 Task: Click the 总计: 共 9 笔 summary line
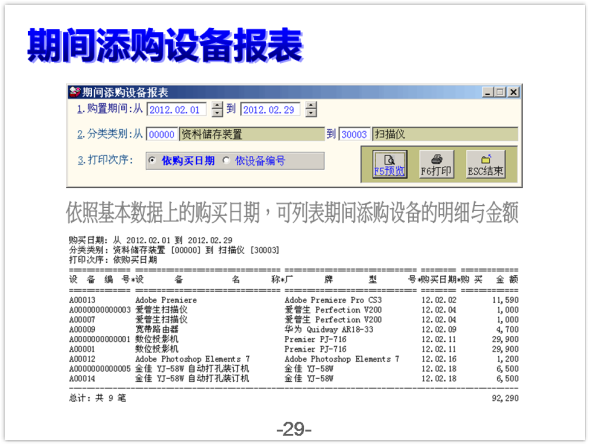pos(97,398)
